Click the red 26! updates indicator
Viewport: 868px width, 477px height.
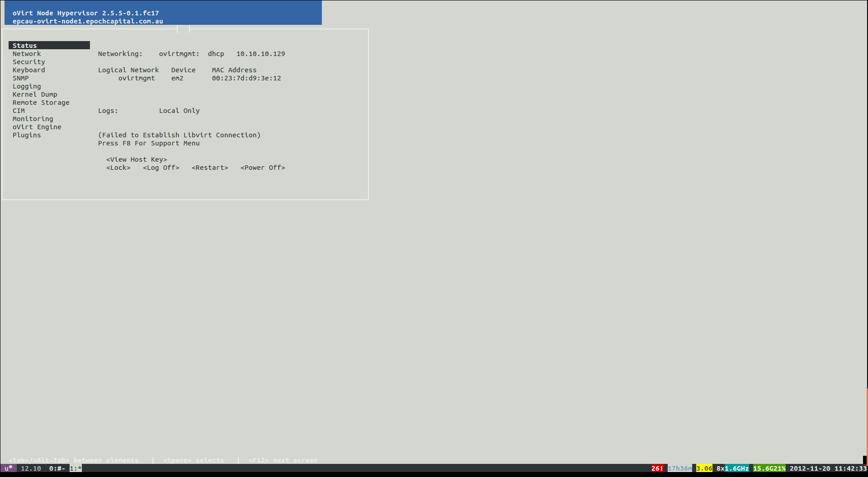(657, 468)
